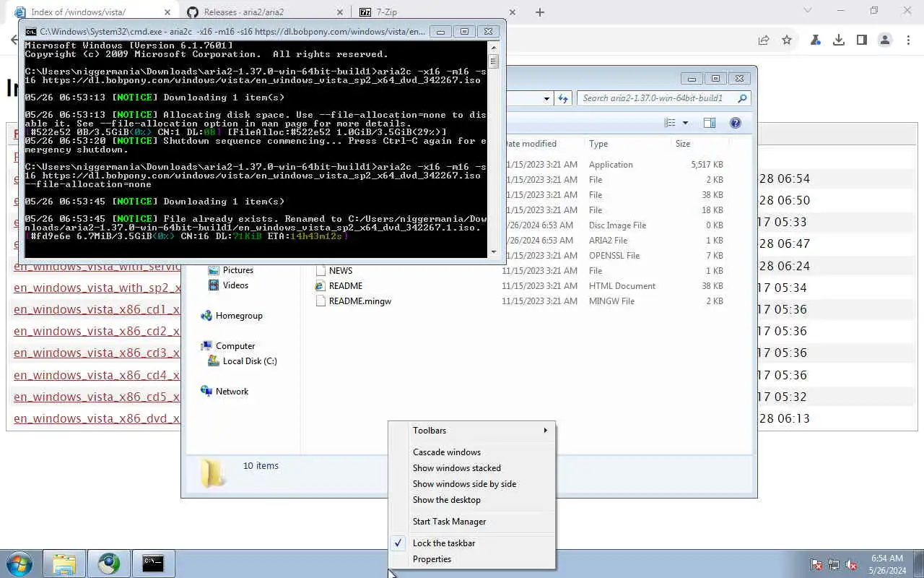Select the Disc Image File row type
Image resolution: width=924 pixels, height=578 pixels.
coord(617,225)
